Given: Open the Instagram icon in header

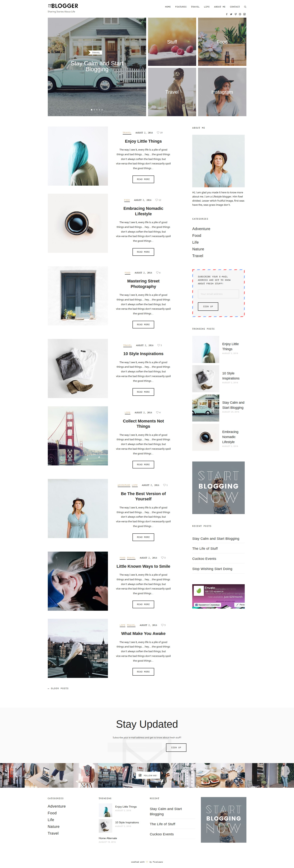Looking at the screenshot, I should pos(245,14).
